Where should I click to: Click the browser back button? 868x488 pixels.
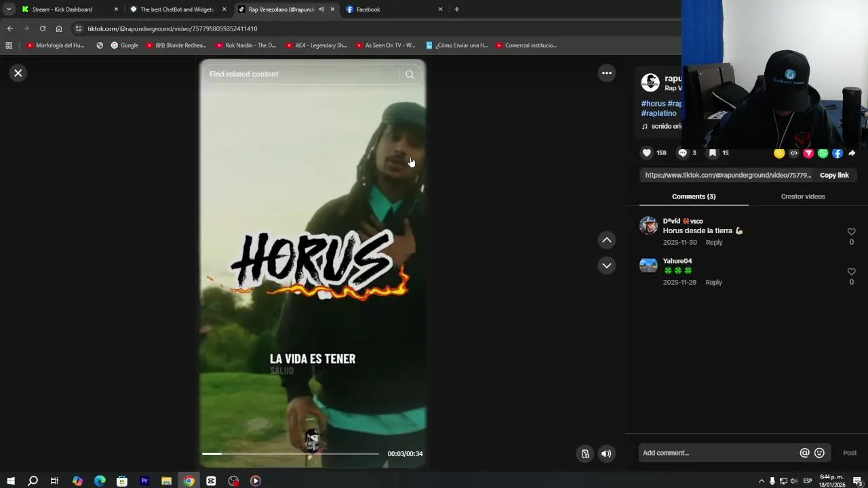point(9,28)
